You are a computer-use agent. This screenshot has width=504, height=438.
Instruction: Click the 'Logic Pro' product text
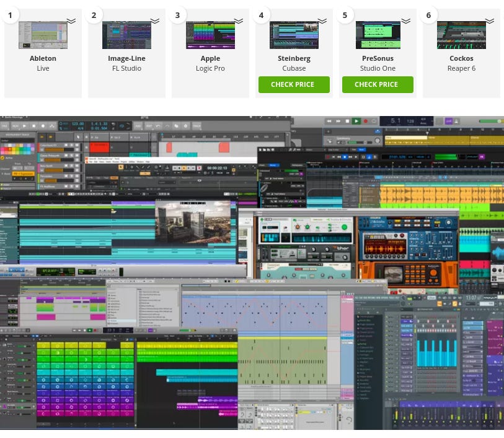coord(211,68)
